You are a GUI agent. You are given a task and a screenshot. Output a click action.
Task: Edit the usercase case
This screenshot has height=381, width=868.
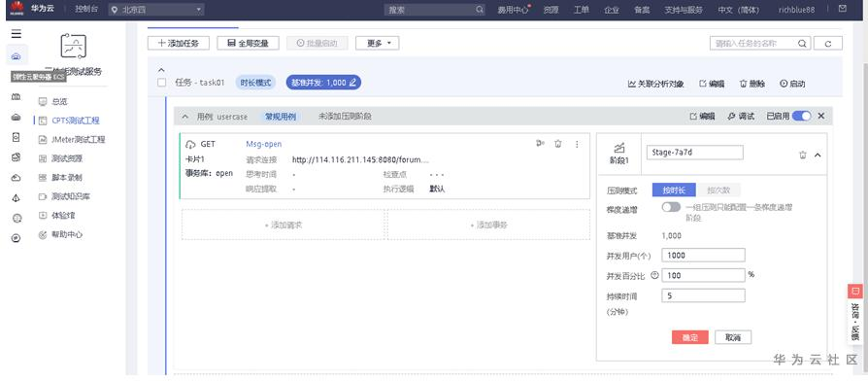click(702, 117)
